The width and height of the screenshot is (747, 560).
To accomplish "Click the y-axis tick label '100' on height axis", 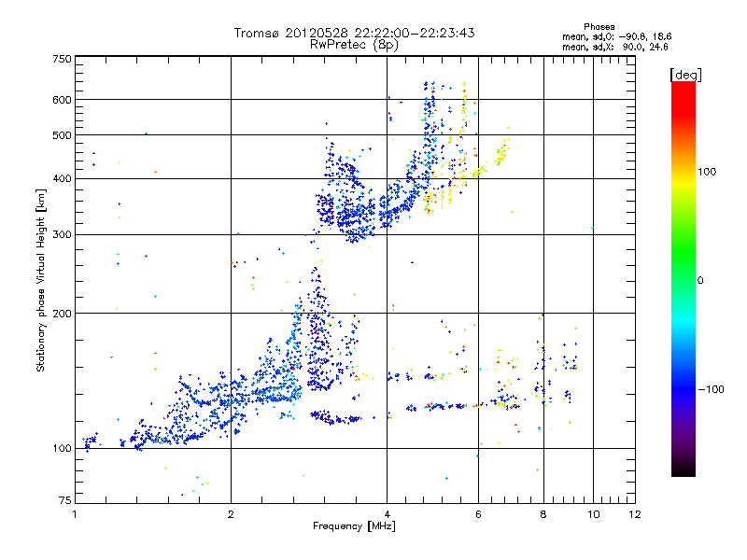I will pos(62,448).
